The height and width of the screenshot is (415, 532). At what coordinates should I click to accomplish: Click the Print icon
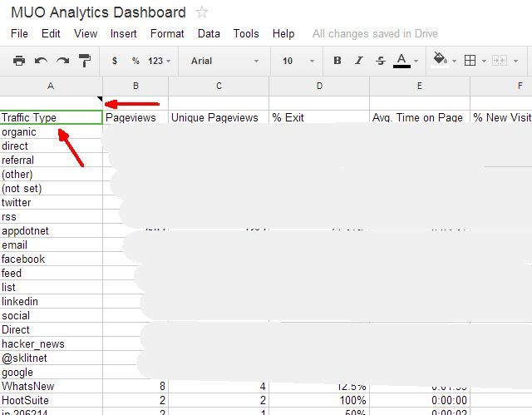19,61
